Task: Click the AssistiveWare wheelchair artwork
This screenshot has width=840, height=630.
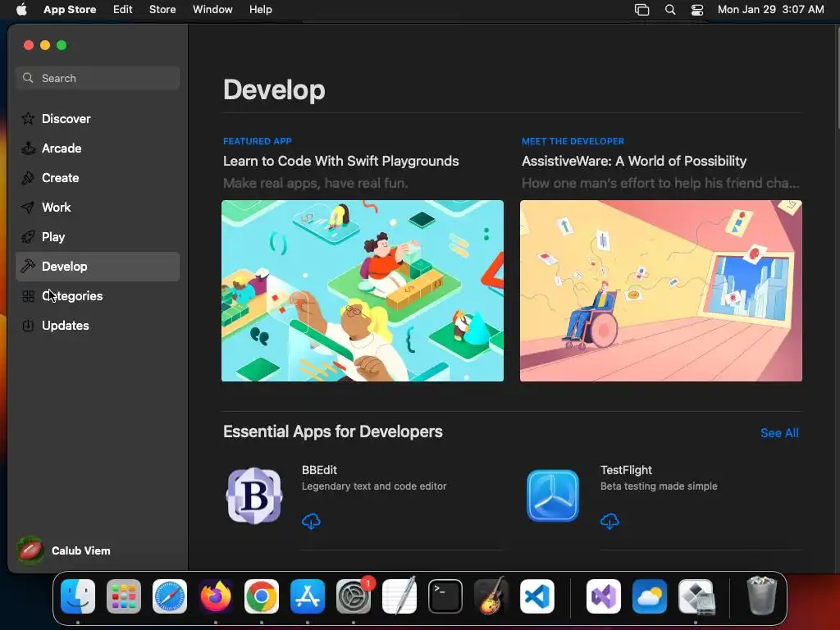Action: 661,291
